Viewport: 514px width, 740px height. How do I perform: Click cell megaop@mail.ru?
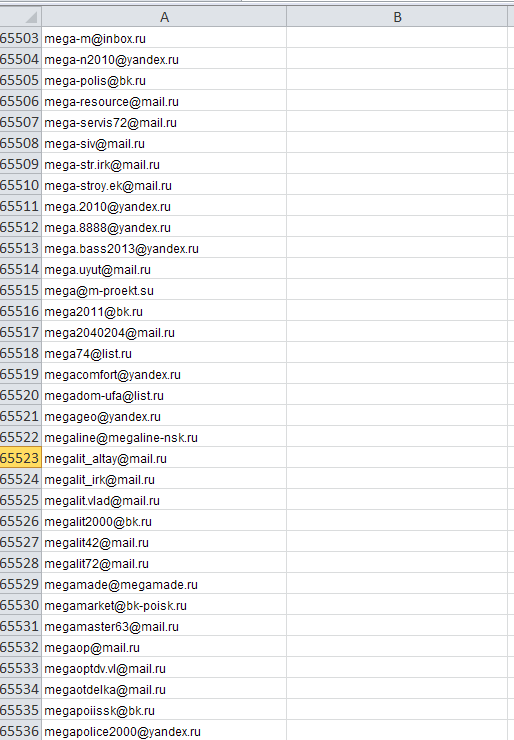pyautogui.click(x=164, y=648)
